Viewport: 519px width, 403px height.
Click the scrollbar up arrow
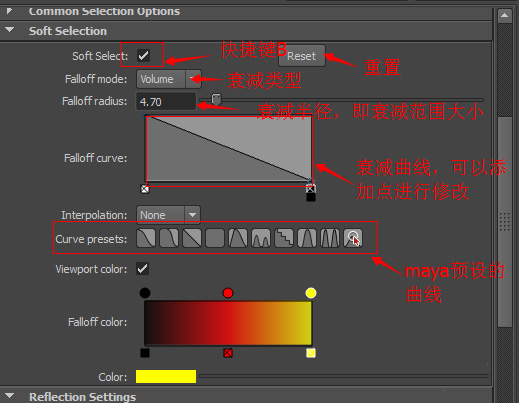click(505, 16)
